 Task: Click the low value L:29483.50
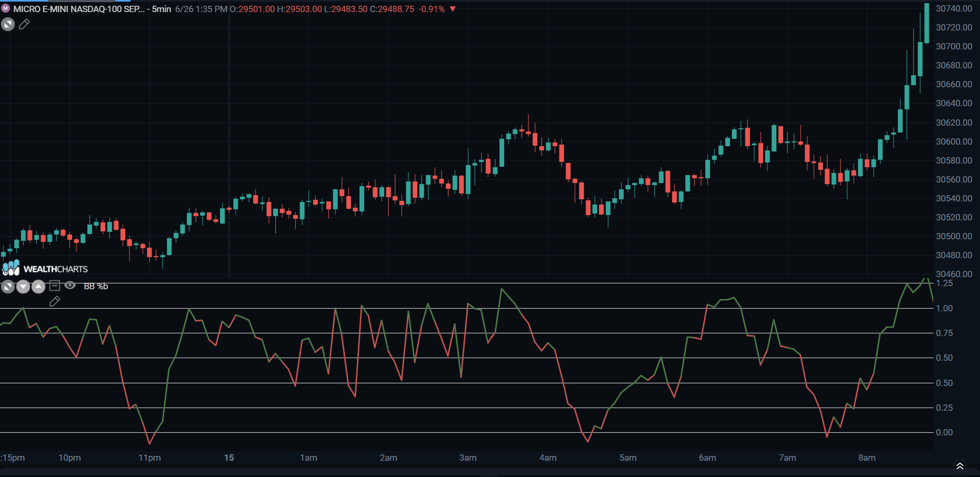click(x=345, y=9)
